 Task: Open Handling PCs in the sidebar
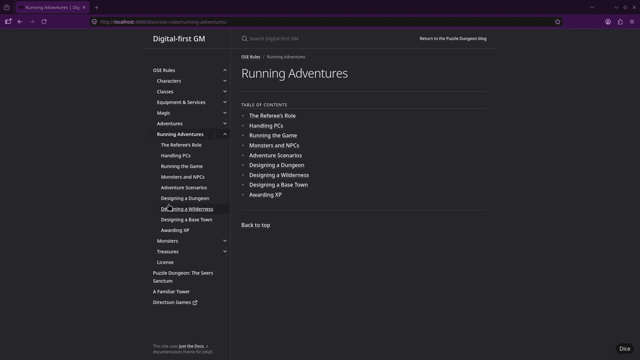pyautogui.click(x=176, y=156)
